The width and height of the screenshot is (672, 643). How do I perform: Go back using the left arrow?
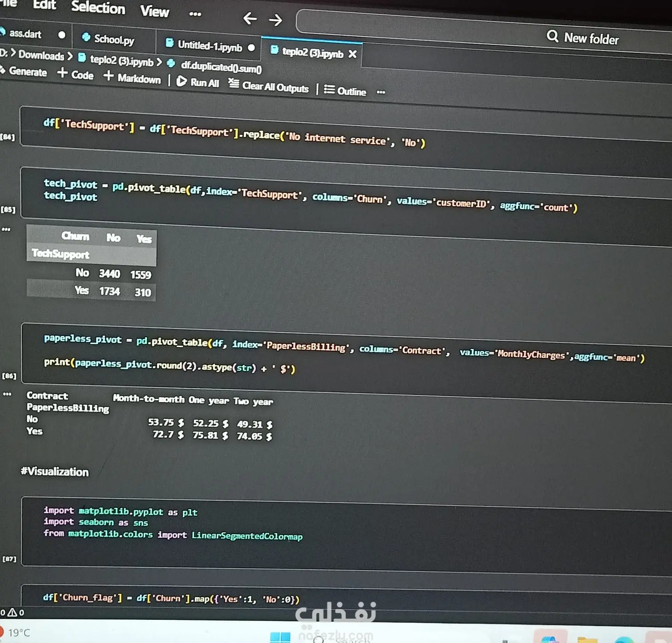pos(250,18)
